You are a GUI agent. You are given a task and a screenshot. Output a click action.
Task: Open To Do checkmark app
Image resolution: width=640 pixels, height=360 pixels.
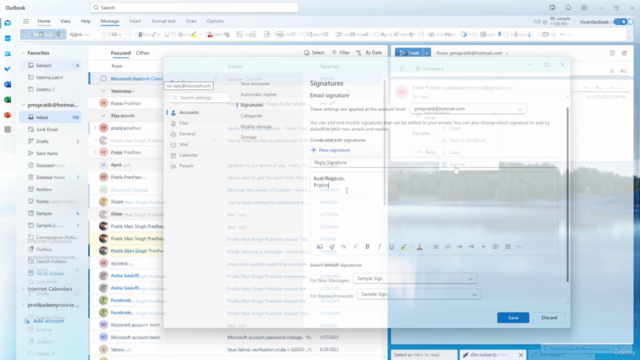[7, 69]
